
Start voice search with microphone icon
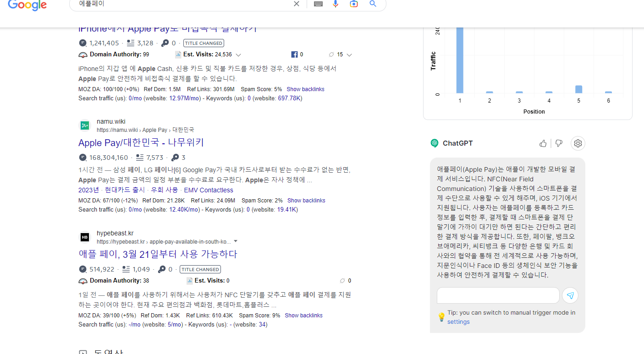[336, 4]
